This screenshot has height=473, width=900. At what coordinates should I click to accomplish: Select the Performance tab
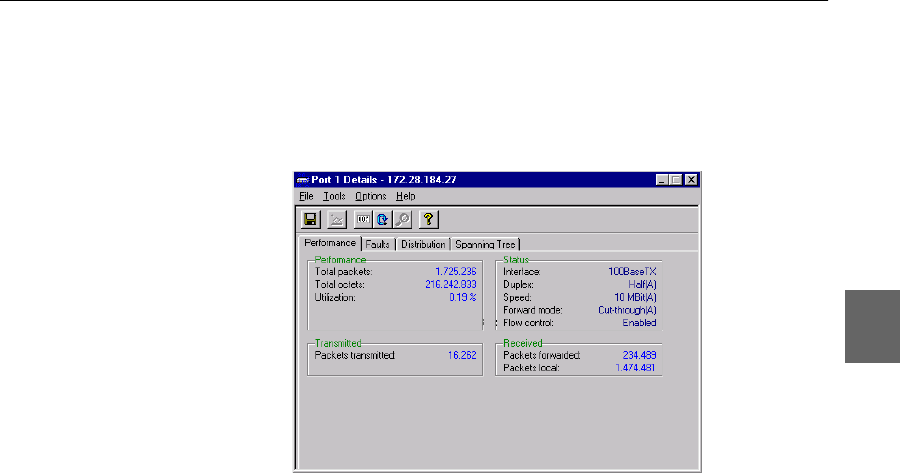[x=330, y=243]
